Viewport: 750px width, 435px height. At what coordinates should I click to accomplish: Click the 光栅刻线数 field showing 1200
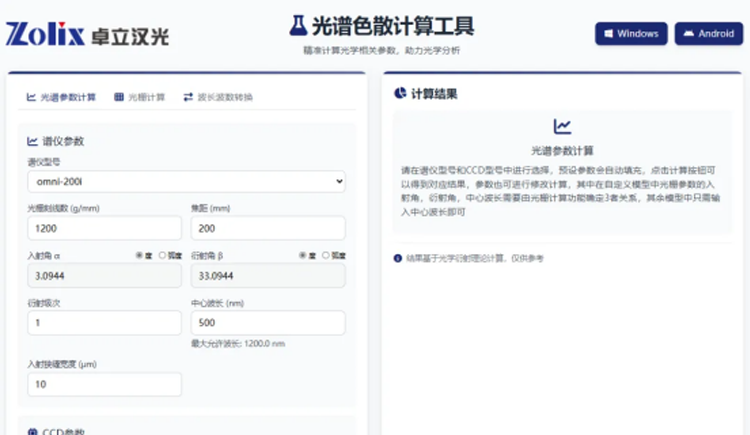[x=104, y=228]
